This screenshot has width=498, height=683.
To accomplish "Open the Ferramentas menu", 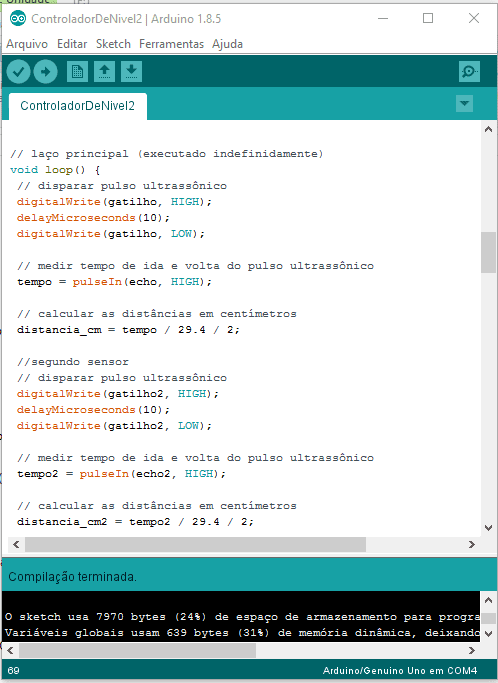I will point(171,44).
